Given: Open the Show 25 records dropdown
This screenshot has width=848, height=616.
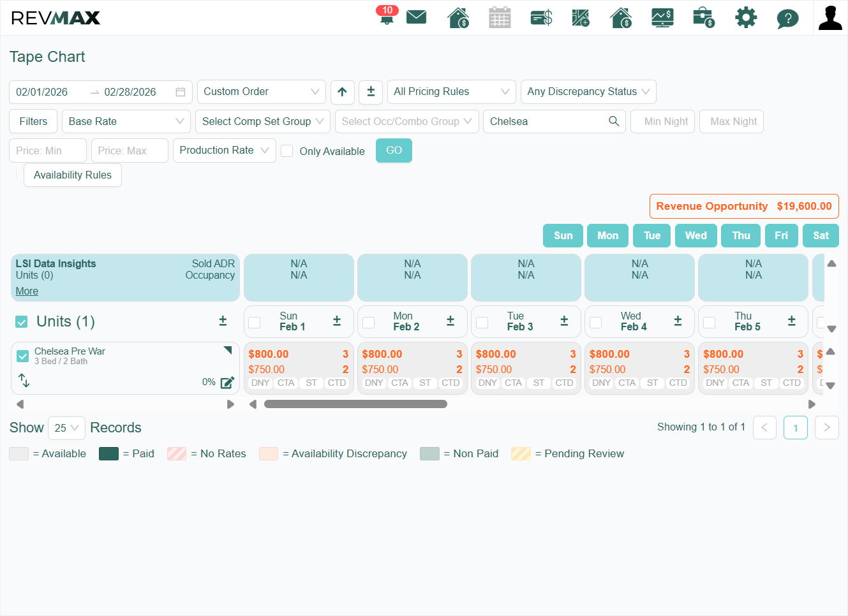Looking at the screenshot, I should click(66, 428).
